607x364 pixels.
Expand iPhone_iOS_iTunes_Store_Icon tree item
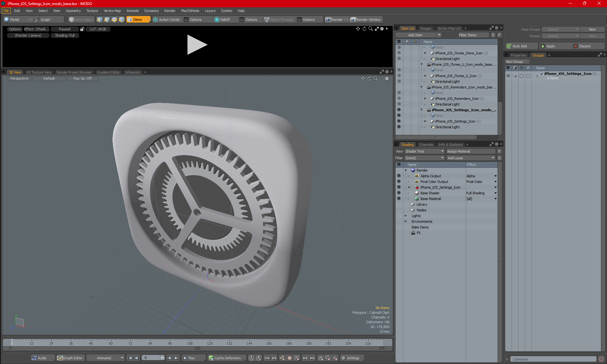tap(425, 53)
